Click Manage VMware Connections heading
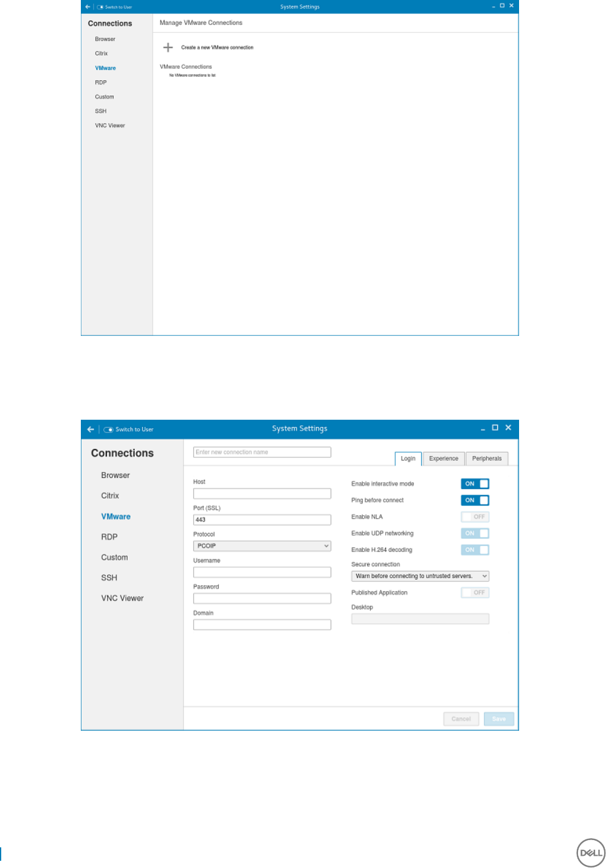The image size is (606, 868). point(201,23)
